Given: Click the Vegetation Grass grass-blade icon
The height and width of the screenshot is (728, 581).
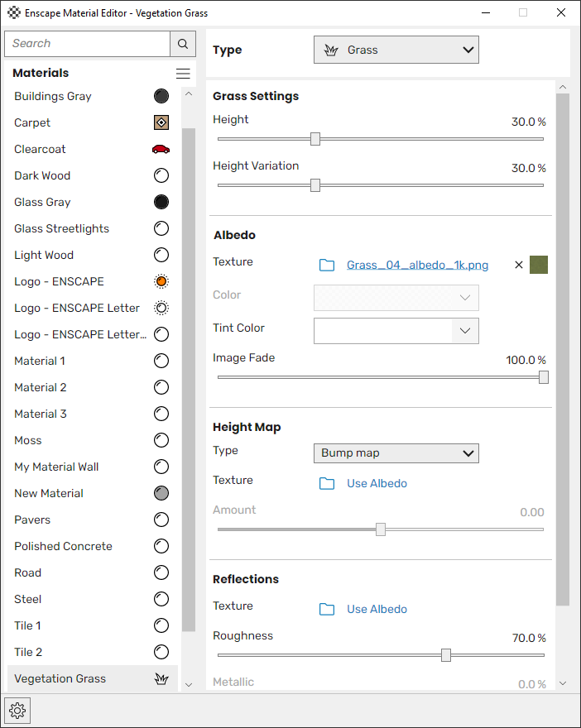Looking at the screenshot, I should tap(161, 679).
